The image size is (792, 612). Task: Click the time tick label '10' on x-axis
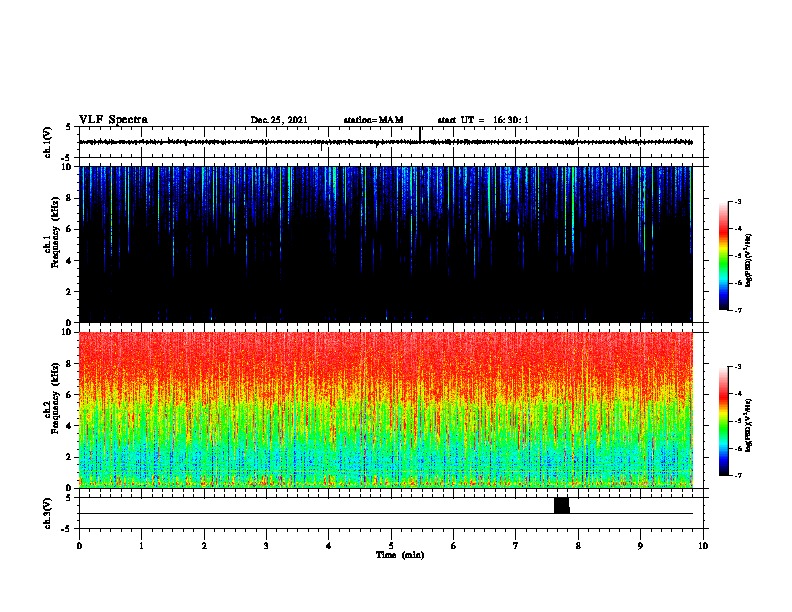click(703, 545)
